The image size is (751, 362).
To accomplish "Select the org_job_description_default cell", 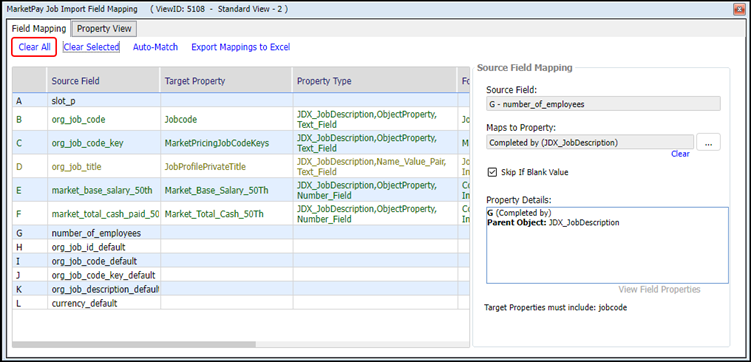I will pyautogui.click(x=103, y=289).
